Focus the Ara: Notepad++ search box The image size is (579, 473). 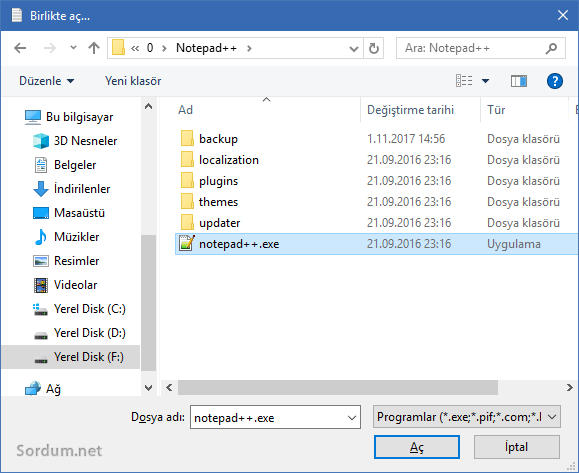480,48
